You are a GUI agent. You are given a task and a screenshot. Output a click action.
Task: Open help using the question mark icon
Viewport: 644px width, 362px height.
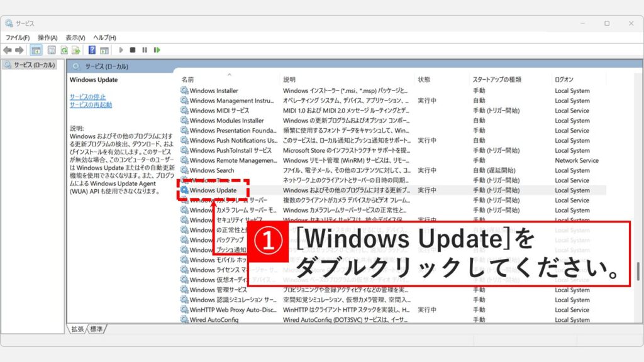pos(92,50)
